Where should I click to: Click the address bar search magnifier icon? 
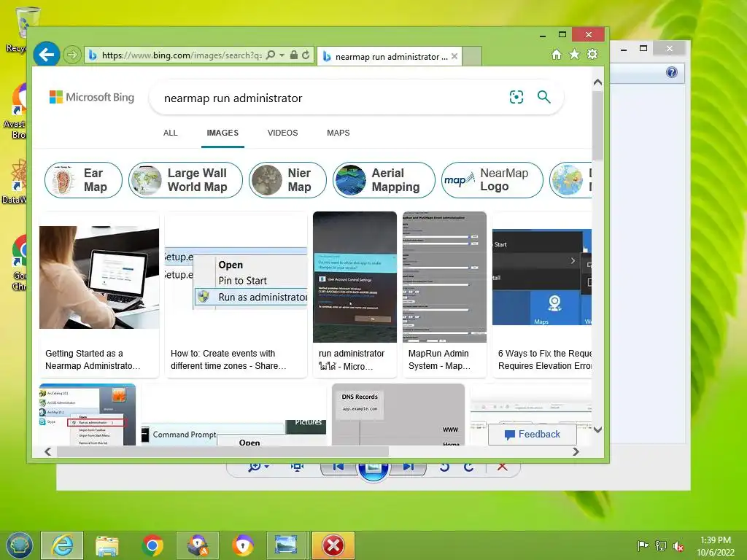click(x=271, y=55)
